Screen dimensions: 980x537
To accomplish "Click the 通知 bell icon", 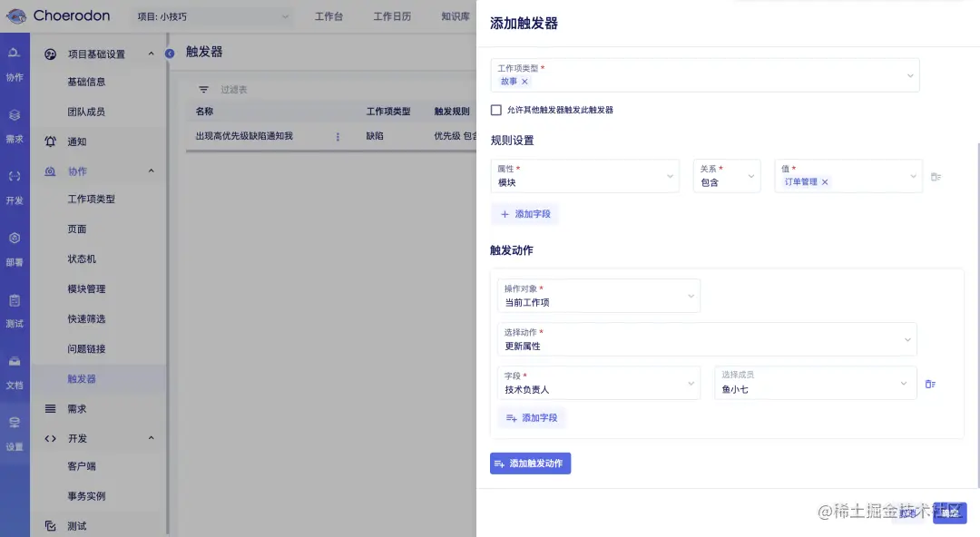I will click(x=51, y=142).
